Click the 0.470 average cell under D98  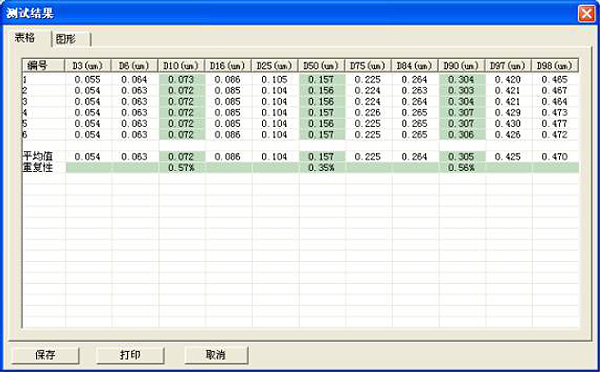pos(555,157)
